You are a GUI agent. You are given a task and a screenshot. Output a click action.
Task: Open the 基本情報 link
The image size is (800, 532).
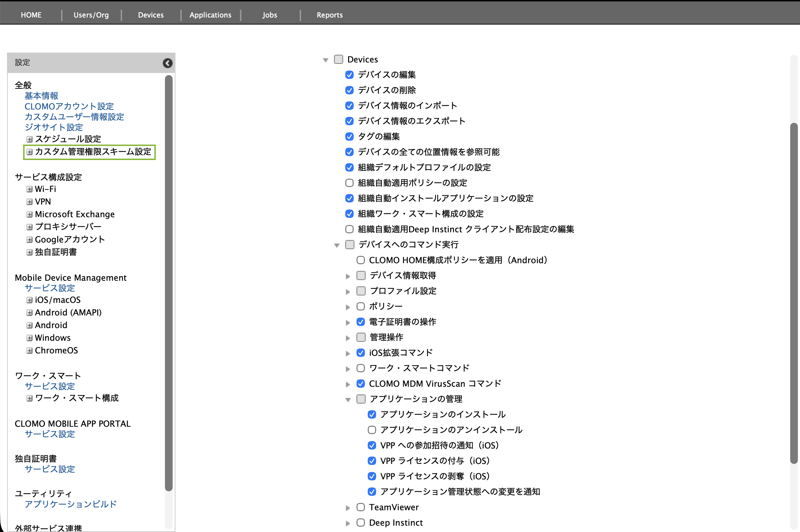[x=41, y=96]
